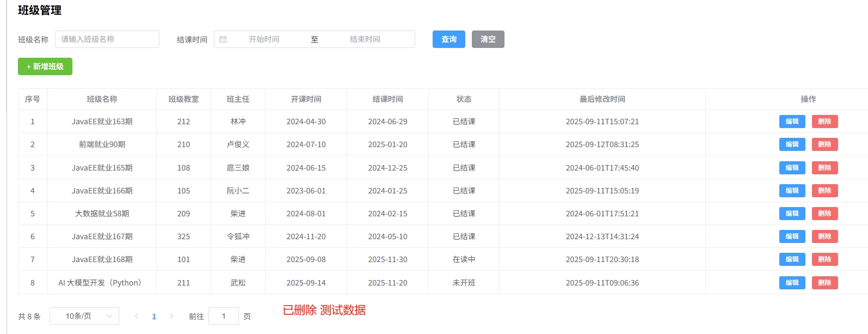Click timestamp 2025-09-12T08:31:25
Viewport: 868px width, 334px height.
point(602,144)
